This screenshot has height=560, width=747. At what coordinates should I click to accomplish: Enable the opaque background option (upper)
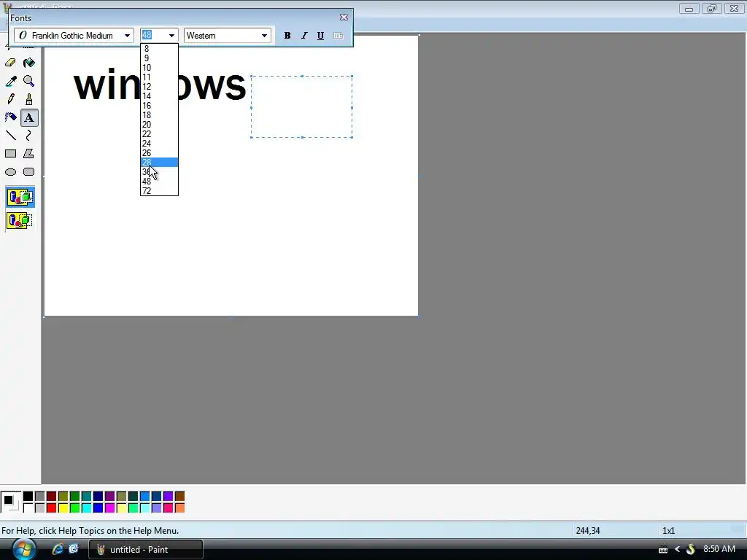20,197
